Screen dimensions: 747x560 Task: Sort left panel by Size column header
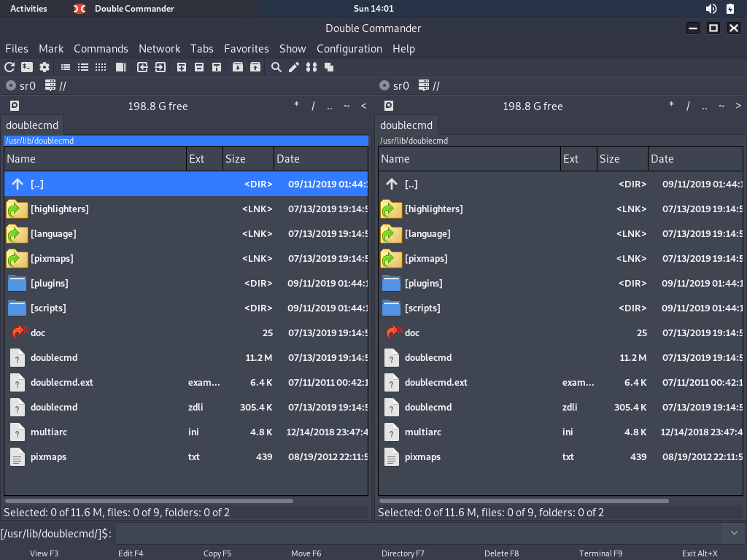pyautogui.click(x=248, y=158)
